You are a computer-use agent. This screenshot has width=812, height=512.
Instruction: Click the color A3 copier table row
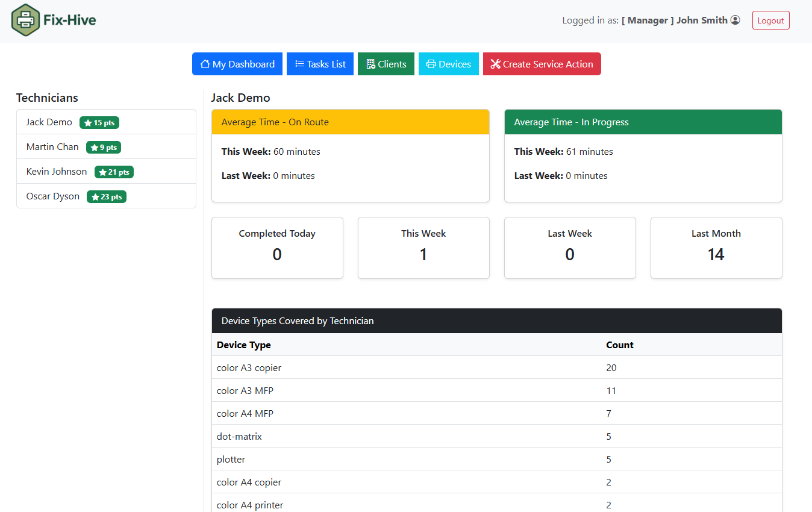point(496,367)
